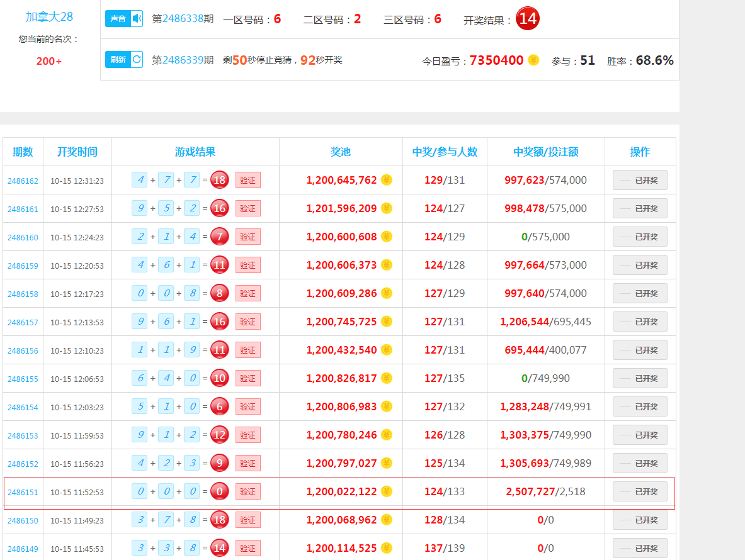745x560 pixels.
Task: Open period 2486154 link
Action: pos(23,407)
